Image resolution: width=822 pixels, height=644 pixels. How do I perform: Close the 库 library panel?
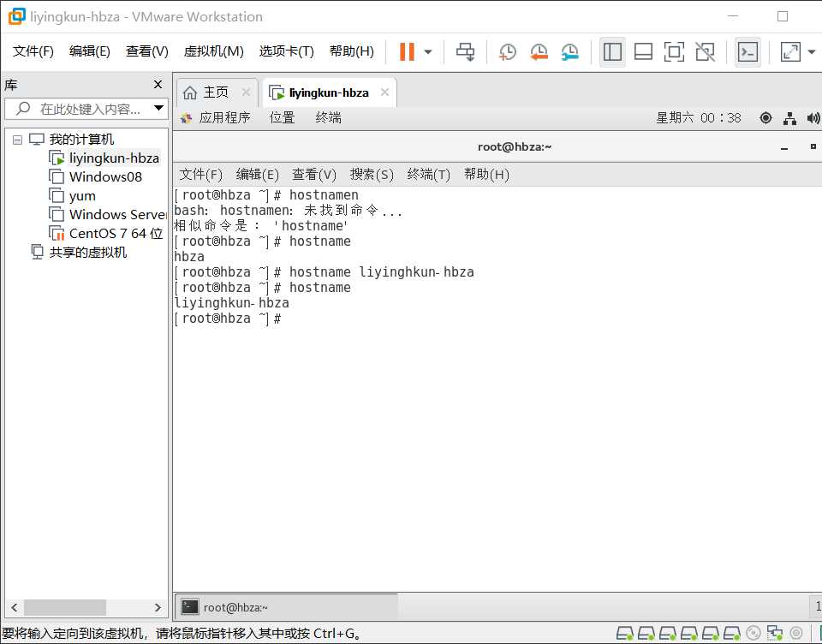pos(158,85)
